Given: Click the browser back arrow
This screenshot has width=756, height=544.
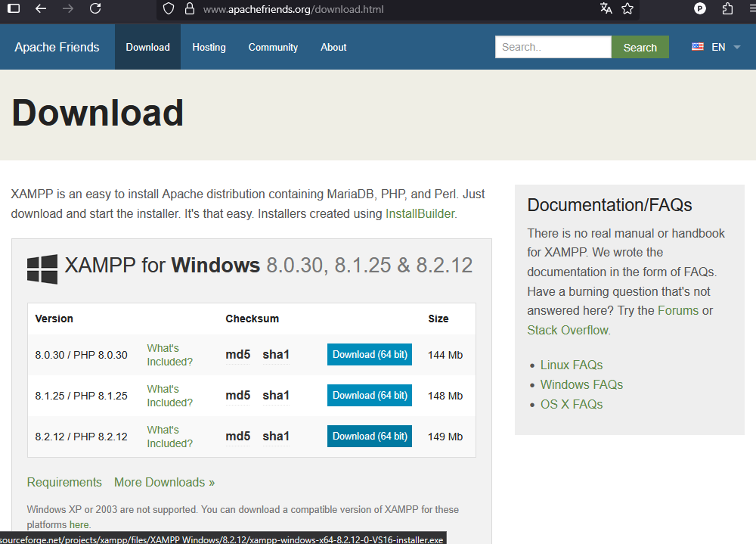Looking at the screenshot, I should pos(41,8).
